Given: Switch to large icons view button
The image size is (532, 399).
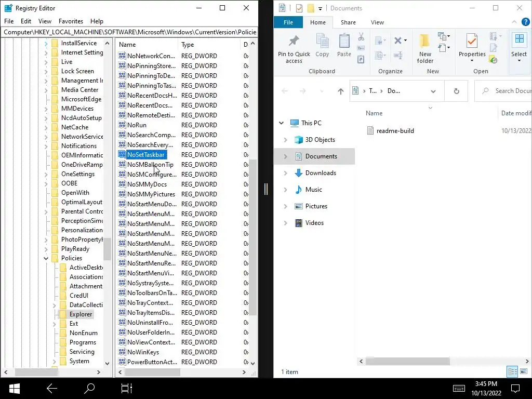Looking at the screenshot, I should click(x=524, y=371).
